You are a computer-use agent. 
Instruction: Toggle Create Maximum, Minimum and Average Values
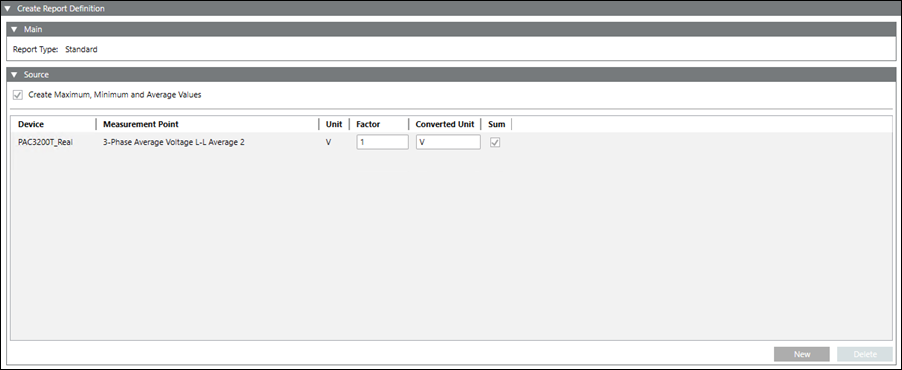17,95
